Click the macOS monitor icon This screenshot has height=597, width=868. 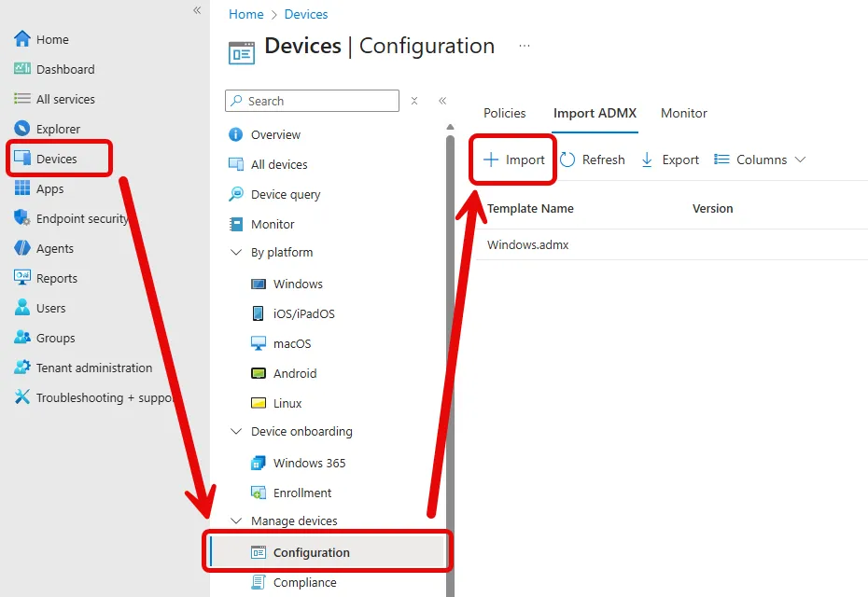coord(259,343)
